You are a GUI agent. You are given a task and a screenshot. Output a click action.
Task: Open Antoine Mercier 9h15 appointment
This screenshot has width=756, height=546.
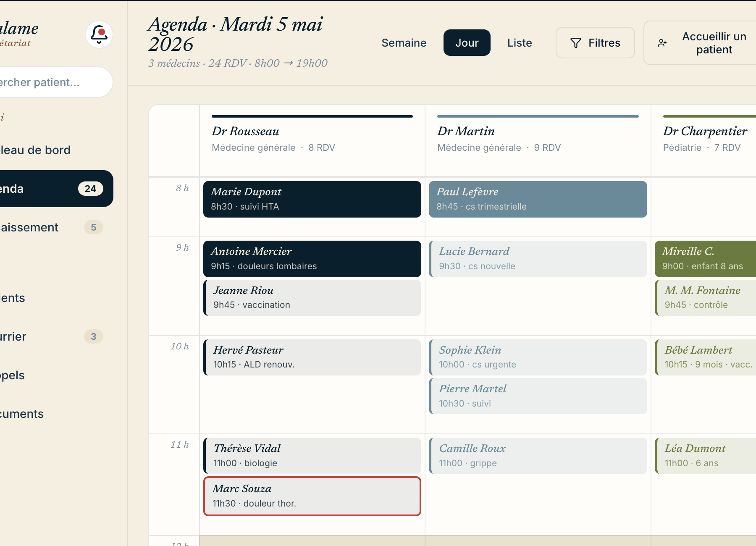312,259
